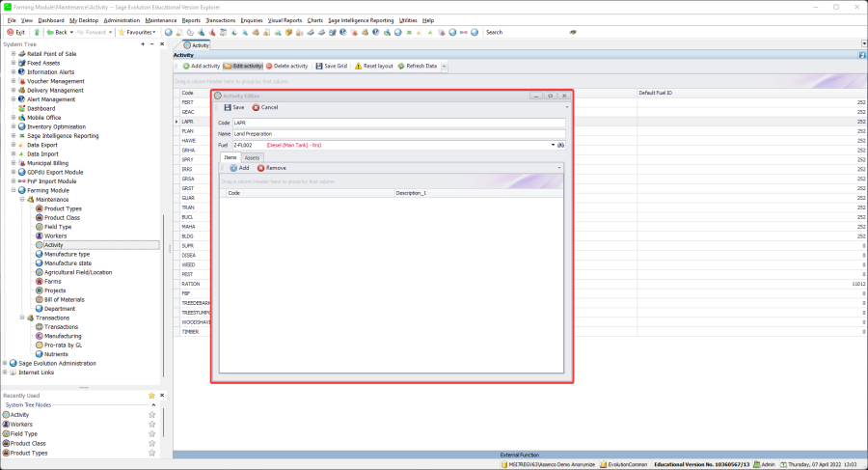The image size is (868, 470).
Task: Open the Transactions menu
Action: tap(220, 19)
